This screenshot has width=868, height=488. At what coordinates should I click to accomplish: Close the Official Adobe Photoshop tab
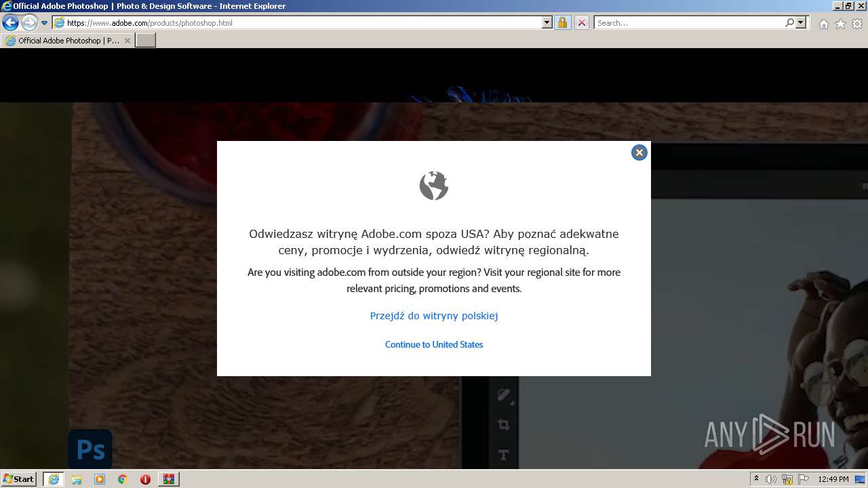(x=127, y=41)
